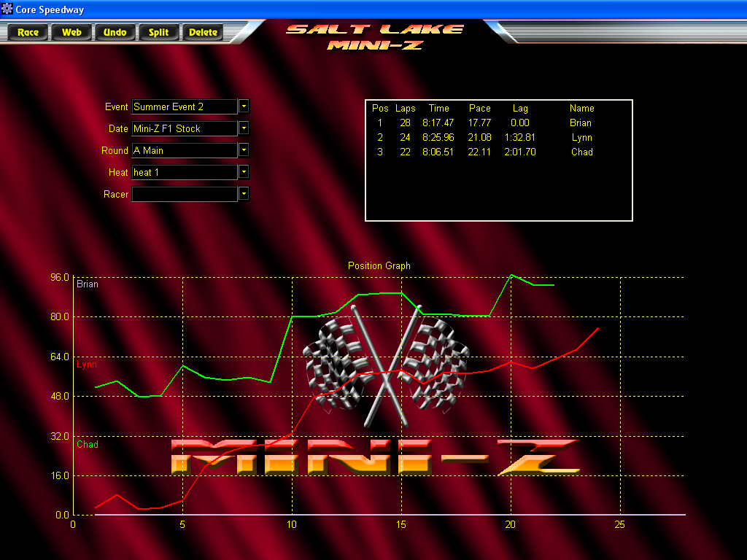Select Chad's name in results table
The image size is (747, 560).
tap(581, 152)
